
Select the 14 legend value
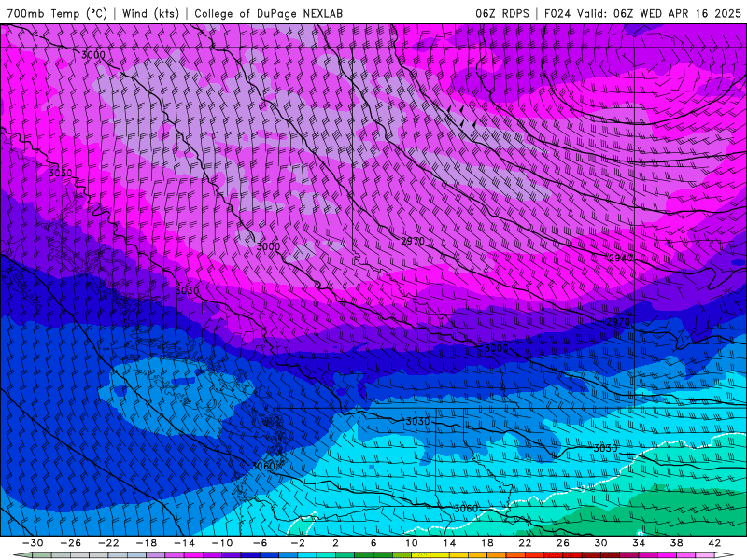(449, 543)
